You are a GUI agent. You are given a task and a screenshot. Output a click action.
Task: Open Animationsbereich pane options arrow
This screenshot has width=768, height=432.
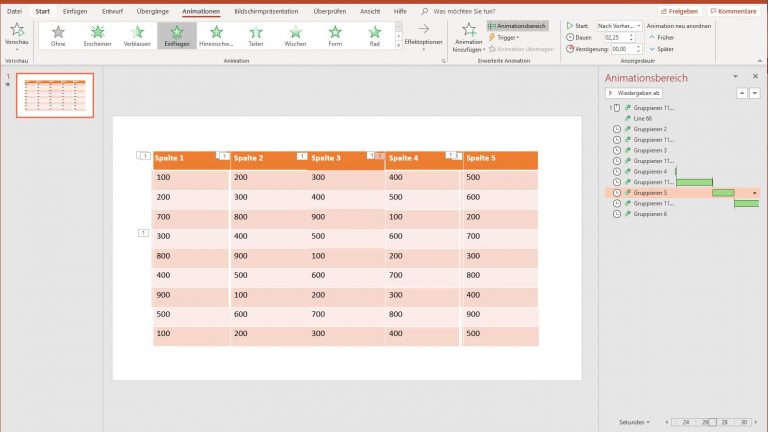pos(735,76)
